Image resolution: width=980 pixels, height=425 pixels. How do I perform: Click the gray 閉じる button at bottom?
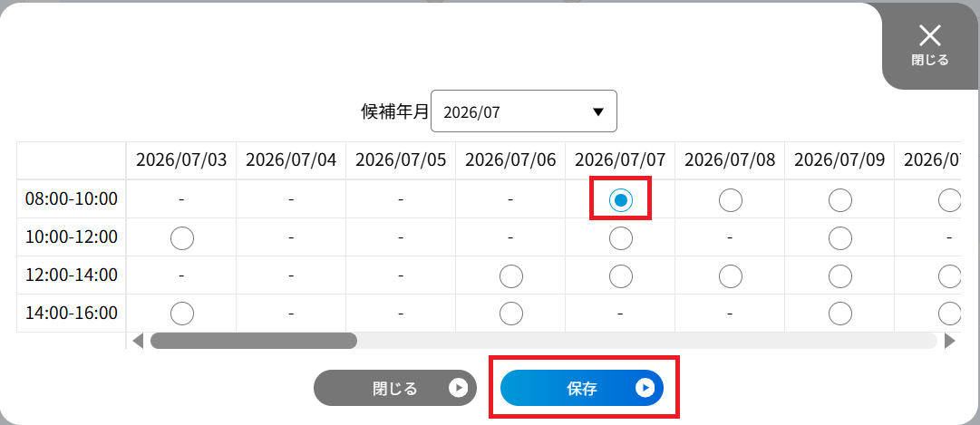pyautogui.click(x=395, y=388)
